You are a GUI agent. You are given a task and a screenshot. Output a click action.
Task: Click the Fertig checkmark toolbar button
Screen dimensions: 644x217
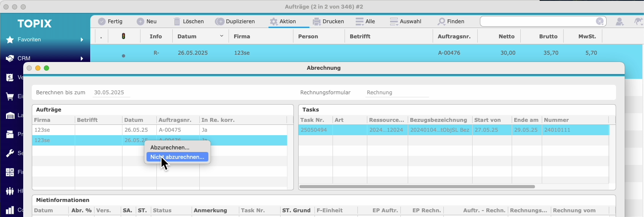110,21
